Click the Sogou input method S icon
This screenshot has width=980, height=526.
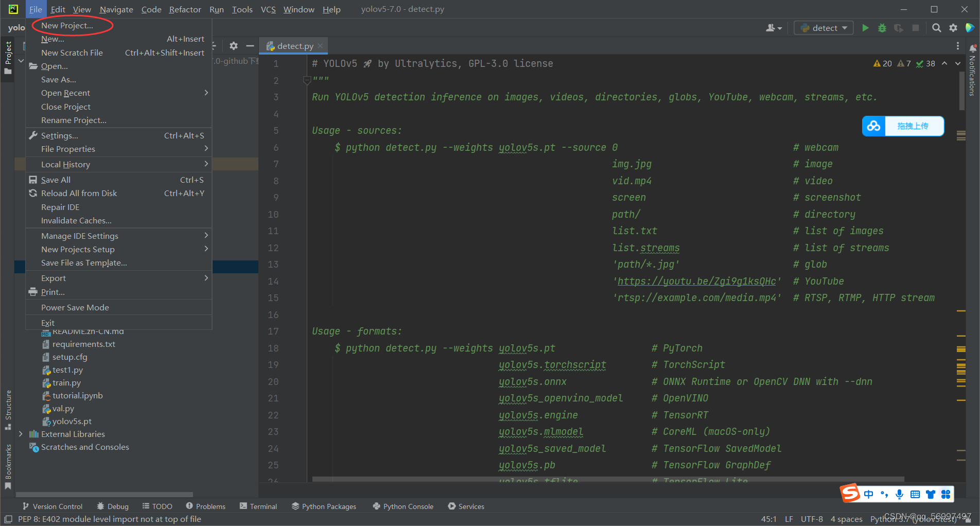(850, 493)
